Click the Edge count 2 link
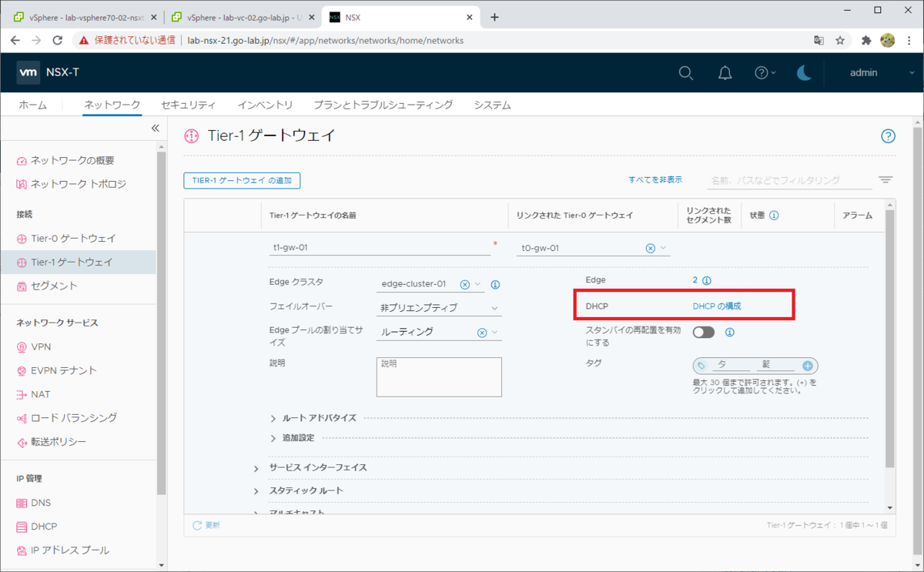This screenshot has width=924, height=572. coord(695,280)
